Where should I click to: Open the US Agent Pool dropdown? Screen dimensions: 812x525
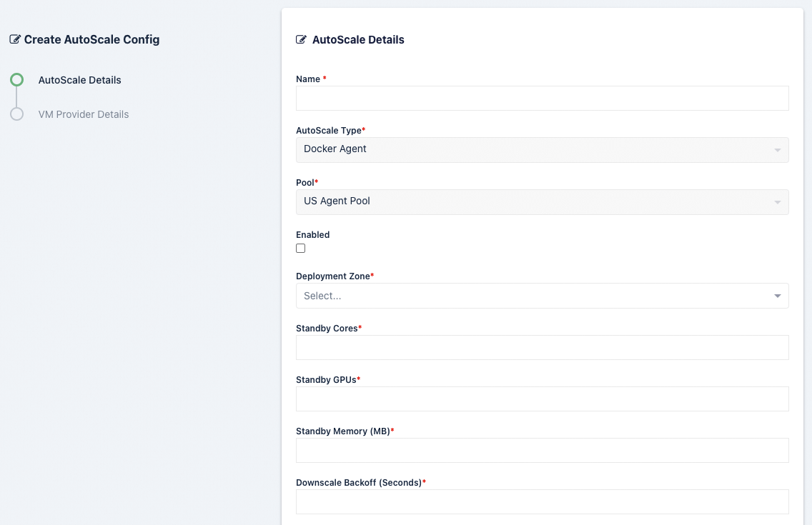pyautogui.click(x=529, y=202)
